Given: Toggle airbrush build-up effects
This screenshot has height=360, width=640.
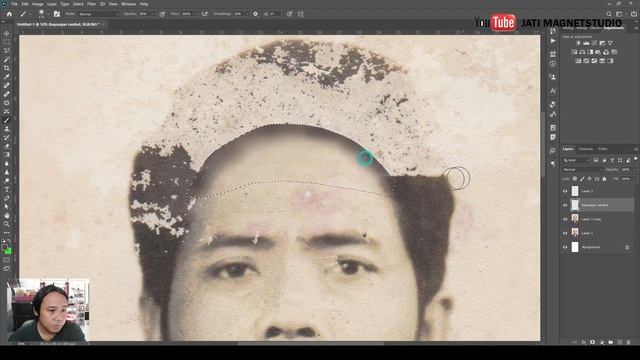Looking at the screenshot, I should pos(204,14).
